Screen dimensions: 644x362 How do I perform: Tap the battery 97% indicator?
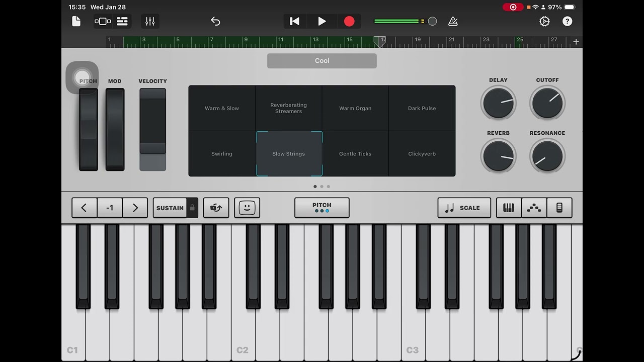point(562,7)
